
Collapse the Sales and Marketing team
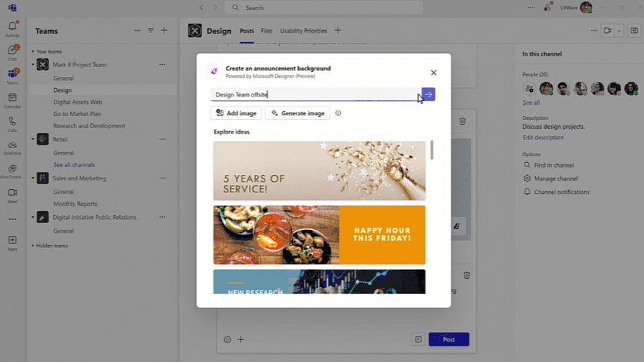(x=33, y=178)
